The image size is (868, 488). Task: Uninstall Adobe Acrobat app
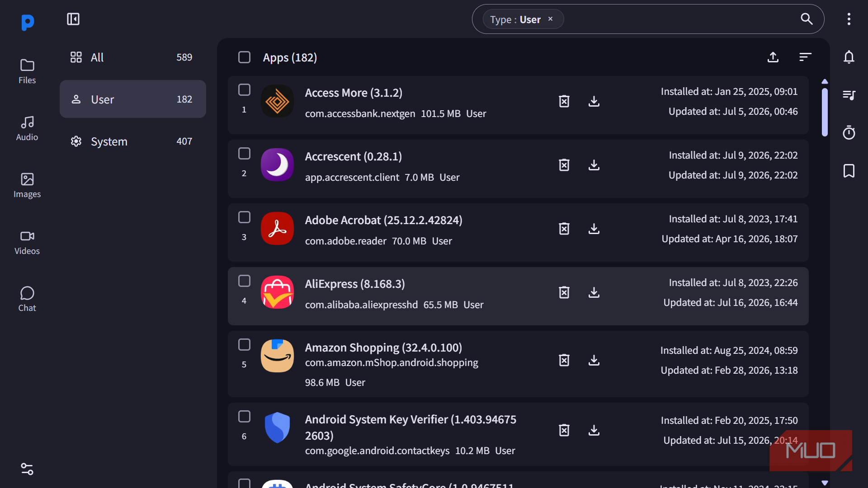(x=564, y=229)
